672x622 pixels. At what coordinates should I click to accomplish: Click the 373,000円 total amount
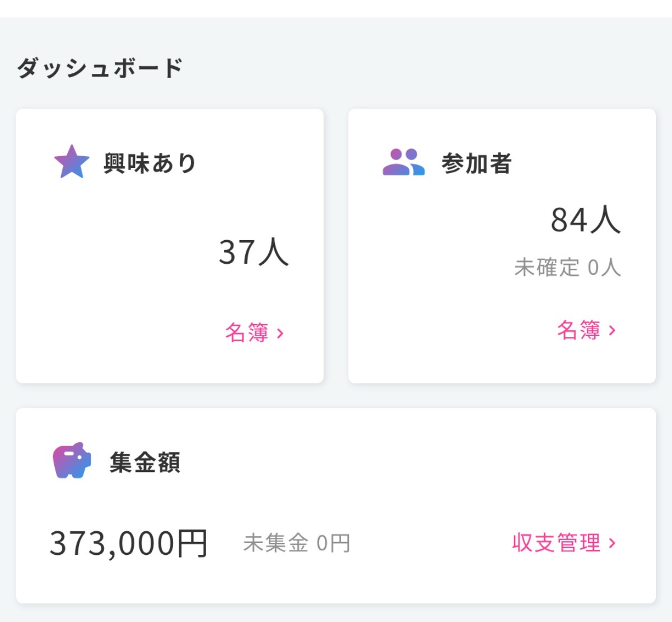[129, 543]
